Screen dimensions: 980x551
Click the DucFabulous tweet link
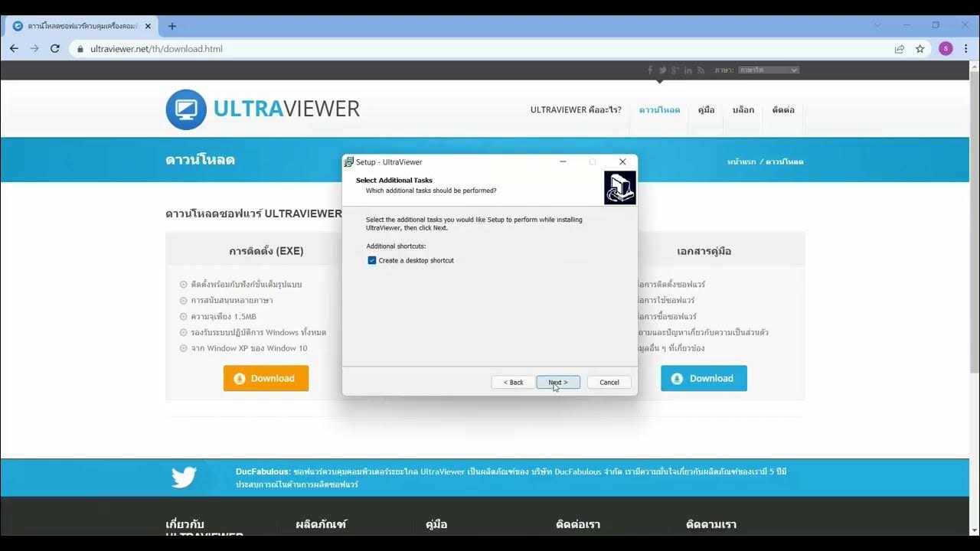click(263, 471)
